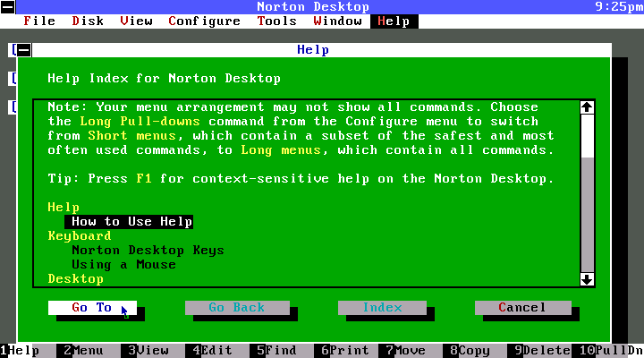Click the Go To button

click(92, 308)
